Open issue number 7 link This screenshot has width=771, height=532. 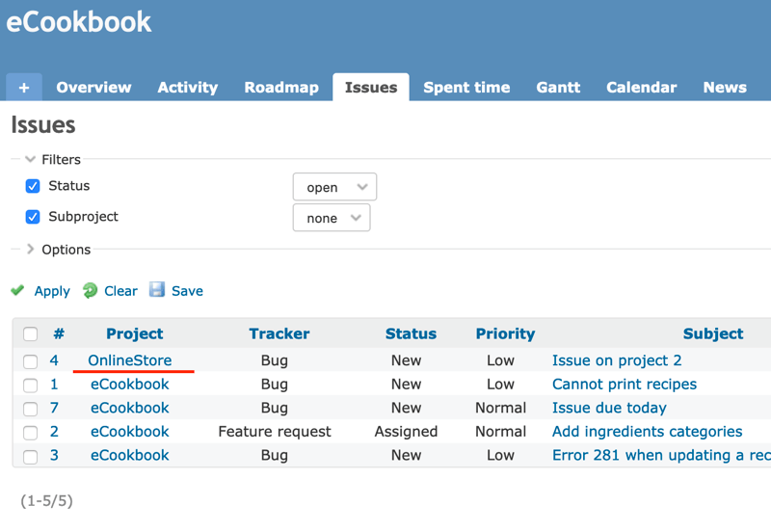(x=54, y=408)
